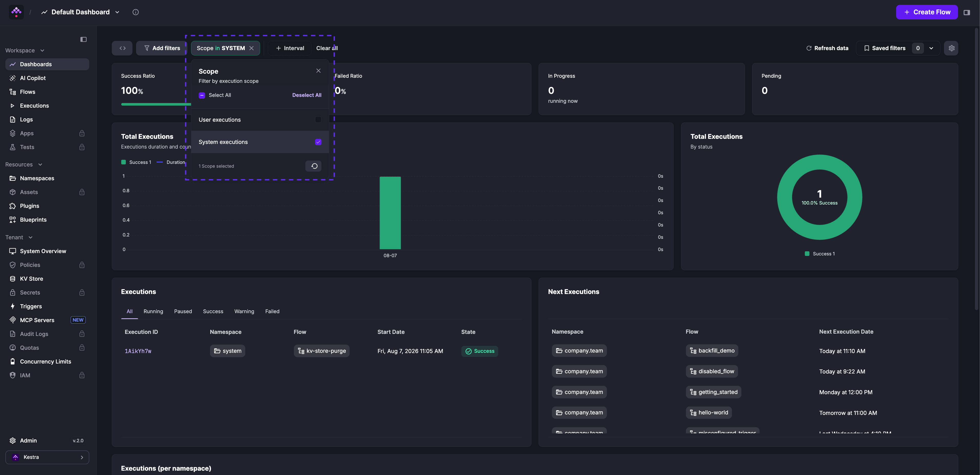Collapse the Resources section
This screenshot has width=980, height=475.
24,165
